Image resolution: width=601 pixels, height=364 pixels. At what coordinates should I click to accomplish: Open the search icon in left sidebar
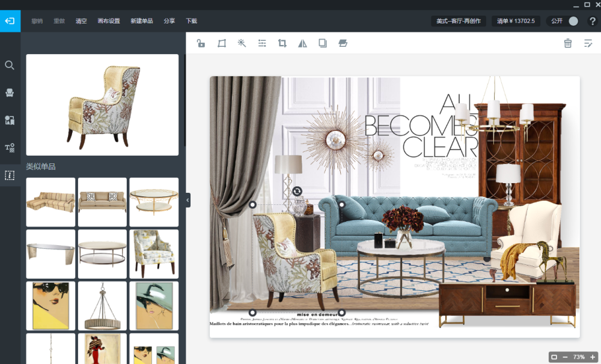pos(10,65)
